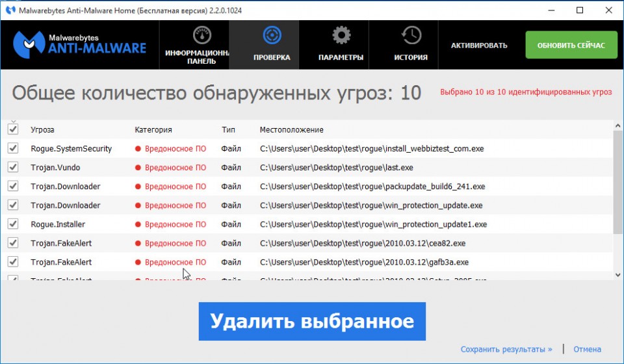Maximize the Malwarebytes window
The height and width of the screenshot is (364, 624).
click(580, 10)
